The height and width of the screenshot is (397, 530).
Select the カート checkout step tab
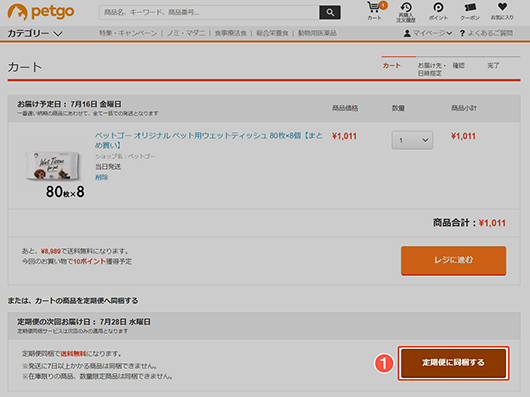(x=392, y=66)
